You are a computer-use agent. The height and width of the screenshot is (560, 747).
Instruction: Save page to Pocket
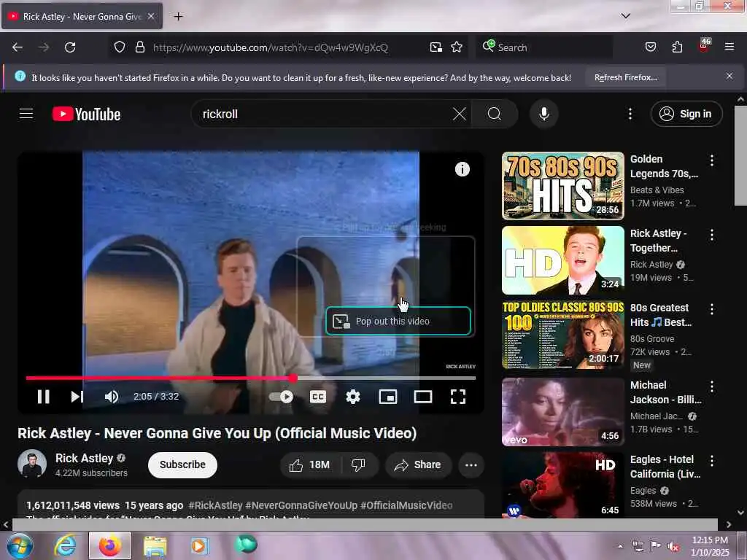(x=650, y=47)
